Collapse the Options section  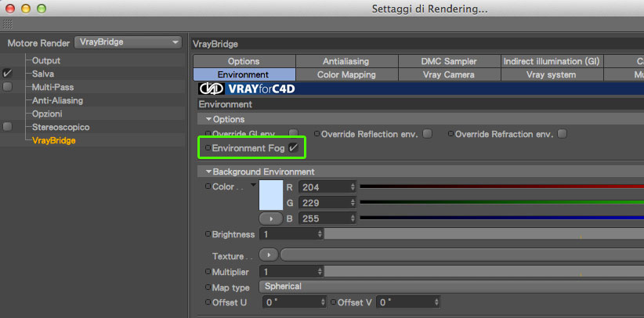coord(209,119)
